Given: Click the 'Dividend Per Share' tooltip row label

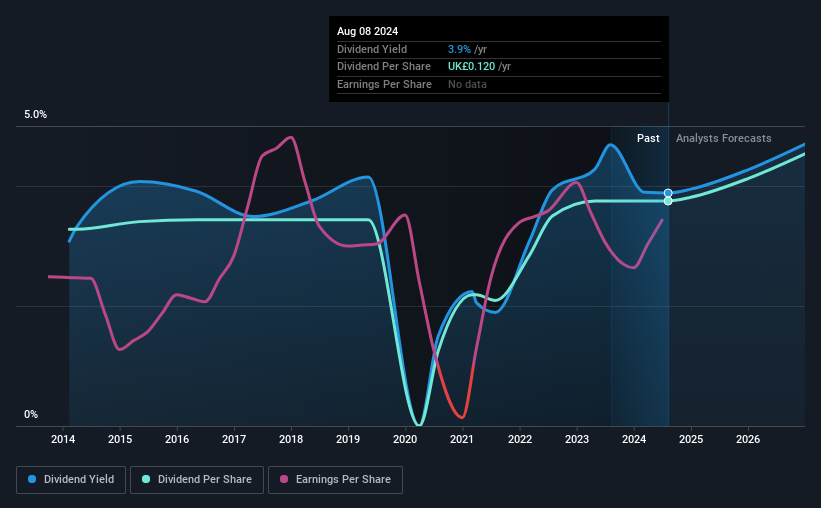Looking at the screenshot, I should 384,67.
